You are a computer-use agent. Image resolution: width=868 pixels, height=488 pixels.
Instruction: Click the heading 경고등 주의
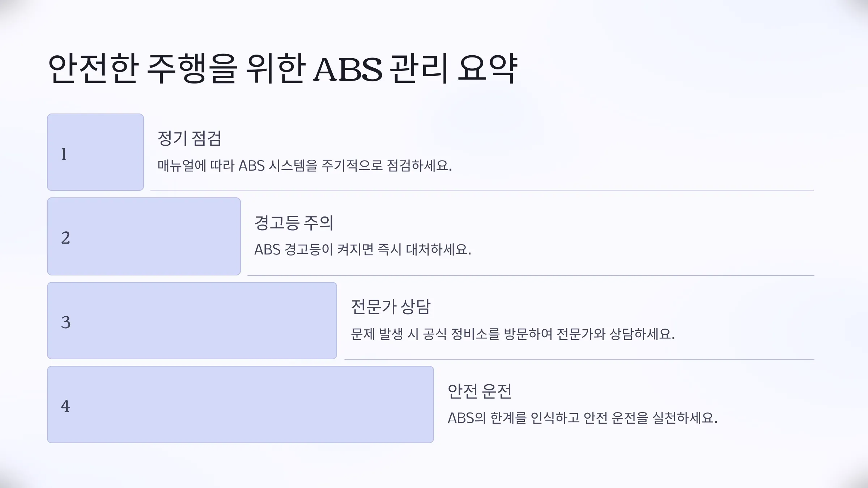294,222
